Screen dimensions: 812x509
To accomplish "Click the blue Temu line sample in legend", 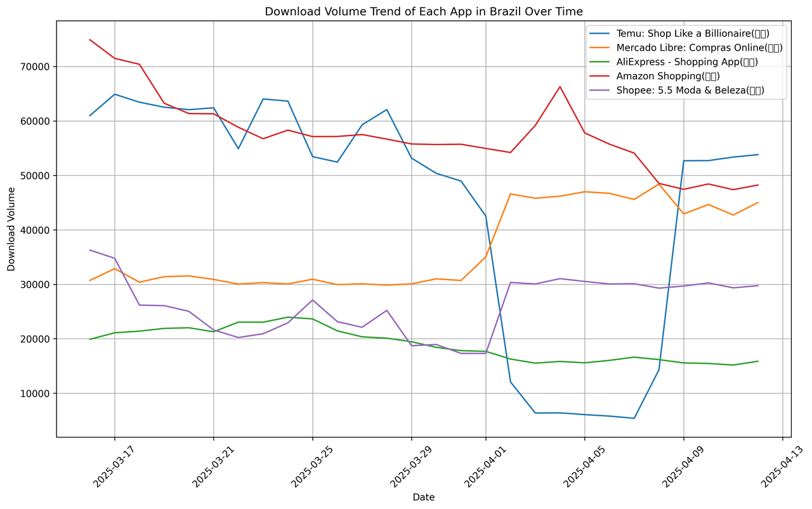I will tap(601, 34).
